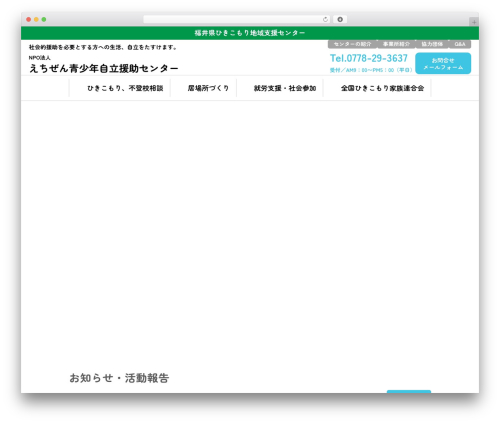Open a new tab with plus button
This screenshot has width=500, height=423.
[474, 22]
